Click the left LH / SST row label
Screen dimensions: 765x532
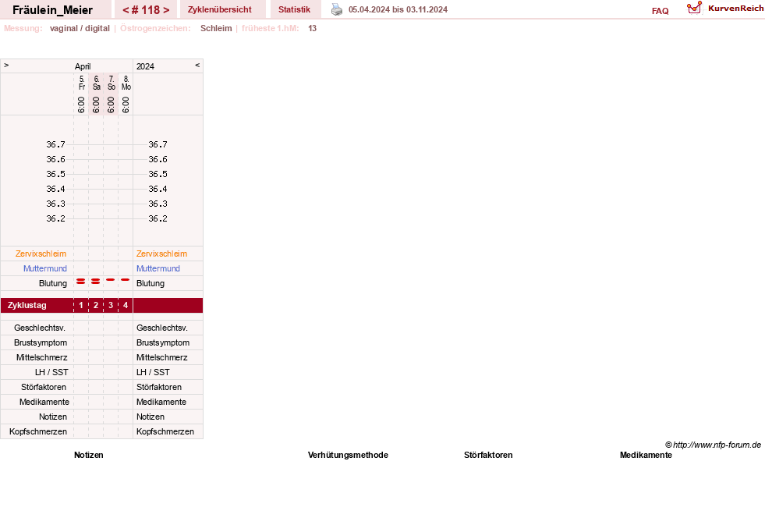point(51,372)
